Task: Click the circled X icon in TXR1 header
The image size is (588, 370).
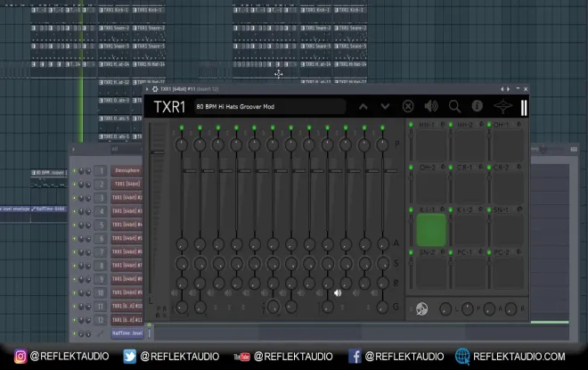Action: tap(408, 106)
